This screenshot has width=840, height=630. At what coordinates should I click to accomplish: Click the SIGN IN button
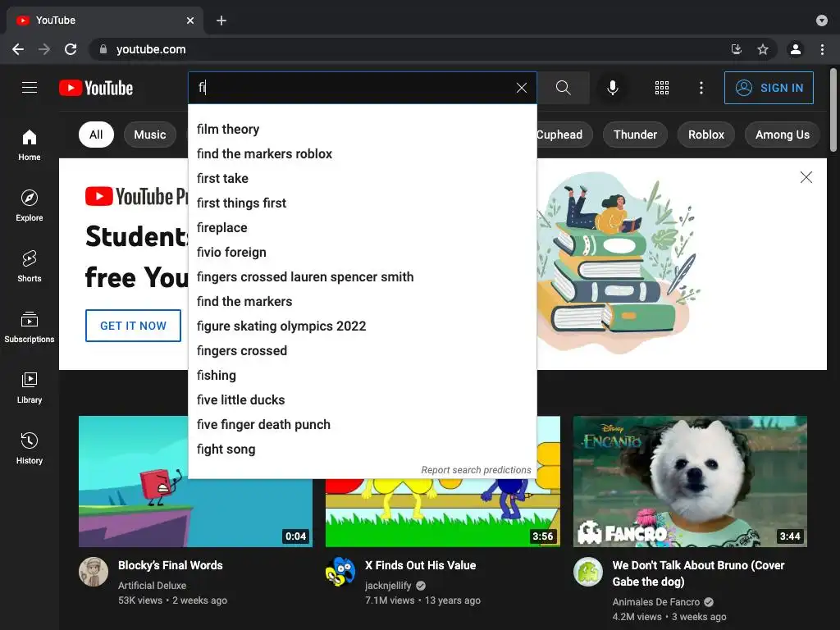[769, 88]
